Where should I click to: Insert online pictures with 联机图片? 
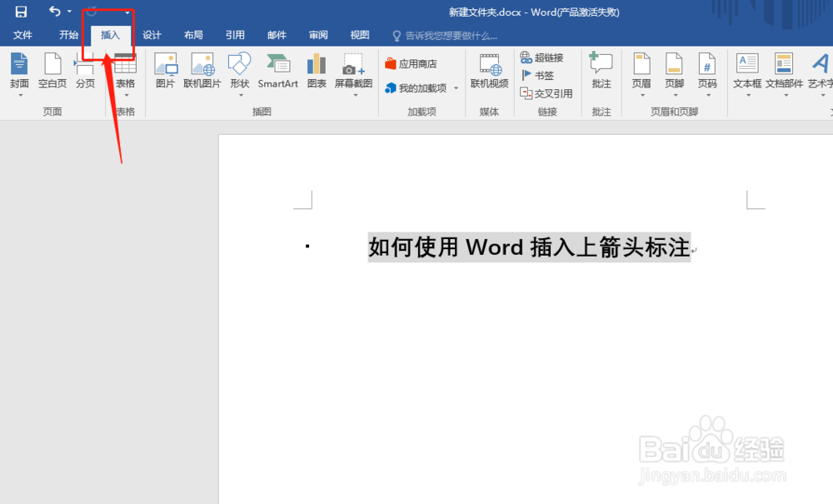202,71
